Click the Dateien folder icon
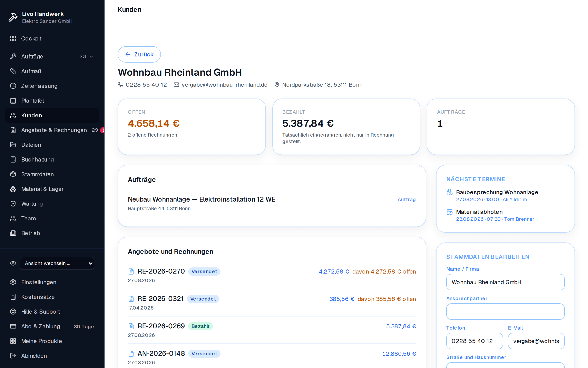This screenshot has height=368, width=588. pyautogui.click(x=13, y=145)
